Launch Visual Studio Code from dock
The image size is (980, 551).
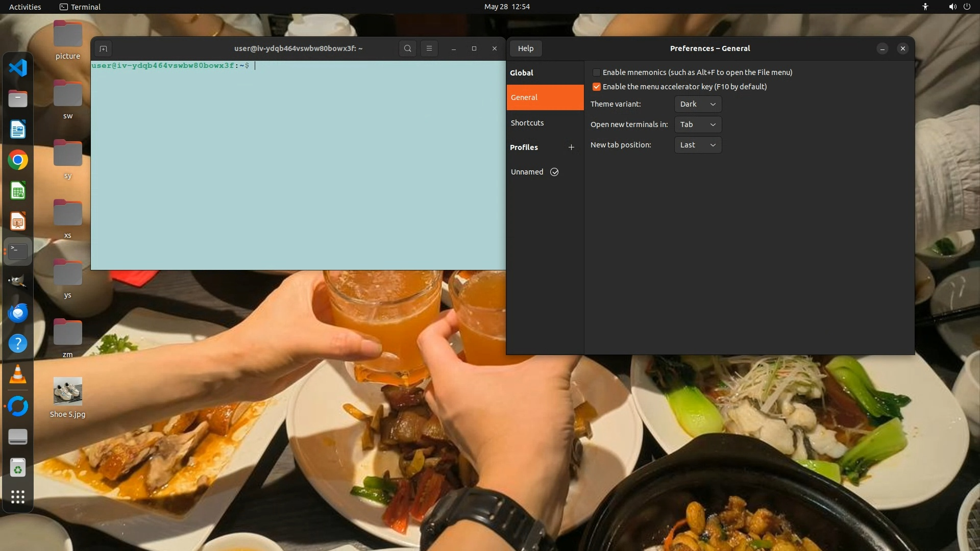18,68
